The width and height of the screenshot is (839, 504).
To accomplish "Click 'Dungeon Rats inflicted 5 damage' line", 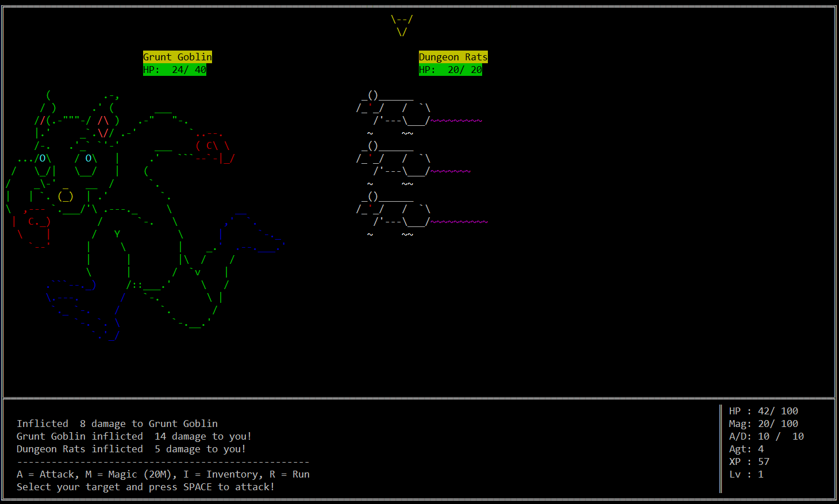I will [131, 449].
